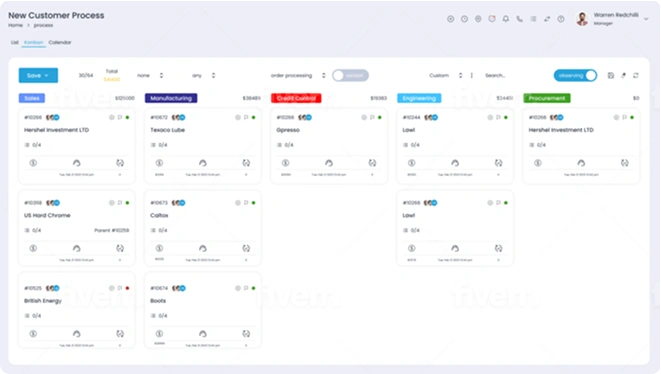Viewport: 661px width, 374px height.
Task: Open the Caltex card title
Action: pyautogui.click(x=159, y=215)
